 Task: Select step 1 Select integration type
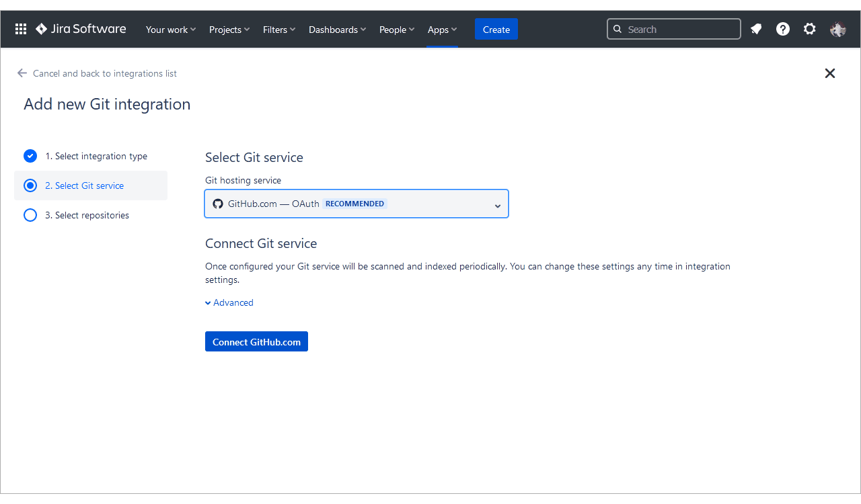96,156
